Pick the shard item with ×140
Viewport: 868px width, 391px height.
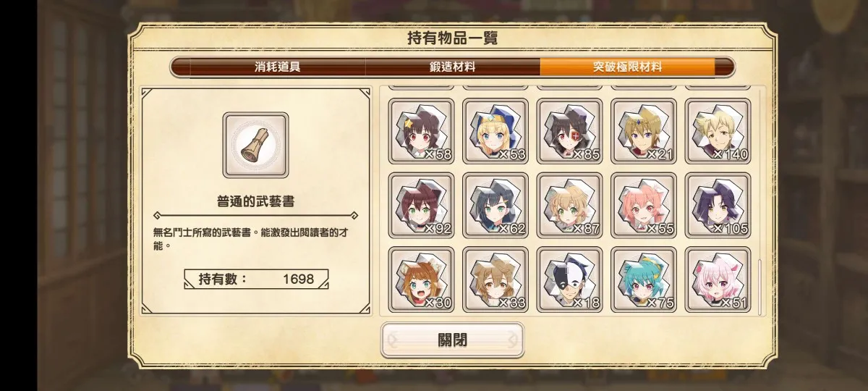pos(718,132)
